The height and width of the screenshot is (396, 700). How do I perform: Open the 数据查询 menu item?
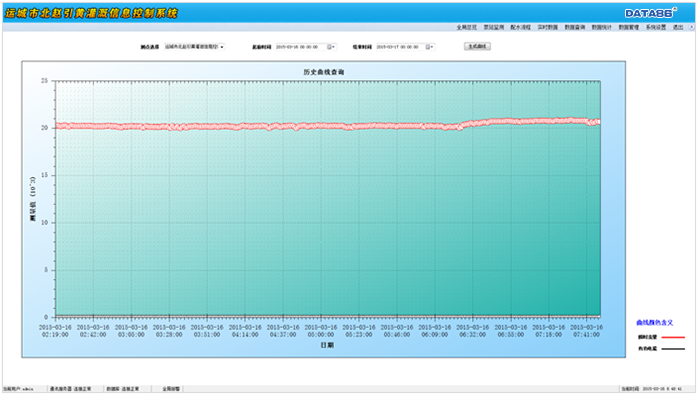pos(575,27)
